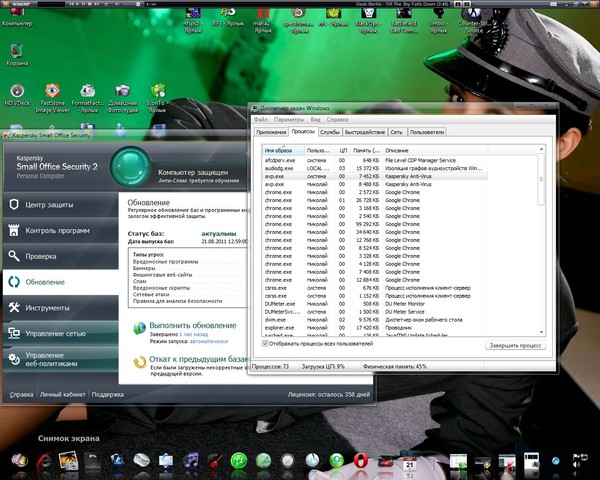Switch to the Пользователи tab

(427, 132)
